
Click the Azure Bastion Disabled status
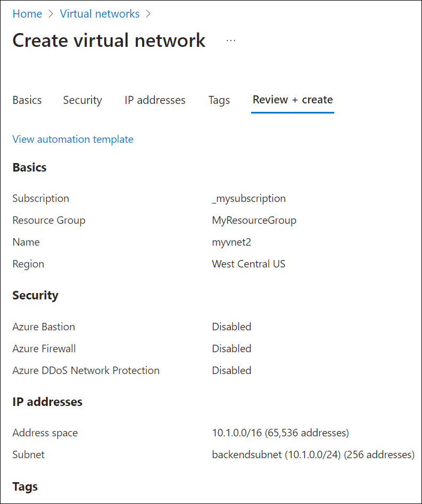(x=231, y=327)
